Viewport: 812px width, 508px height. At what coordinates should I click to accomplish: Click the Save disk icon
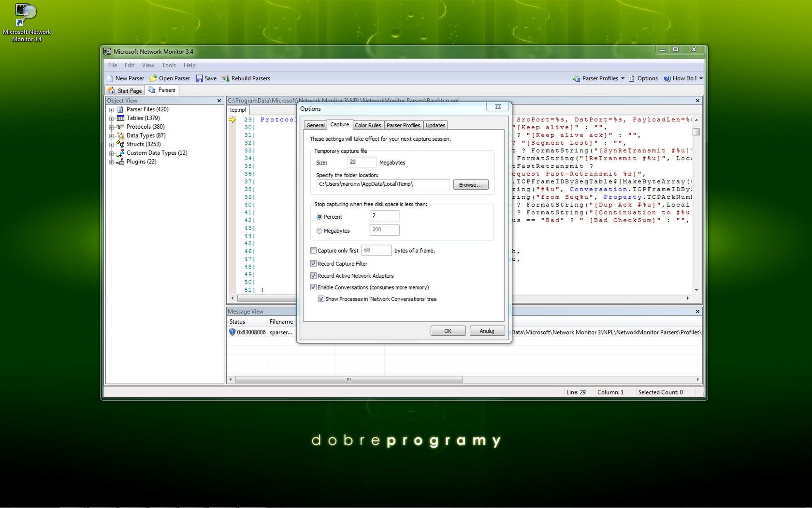(199, 78)
